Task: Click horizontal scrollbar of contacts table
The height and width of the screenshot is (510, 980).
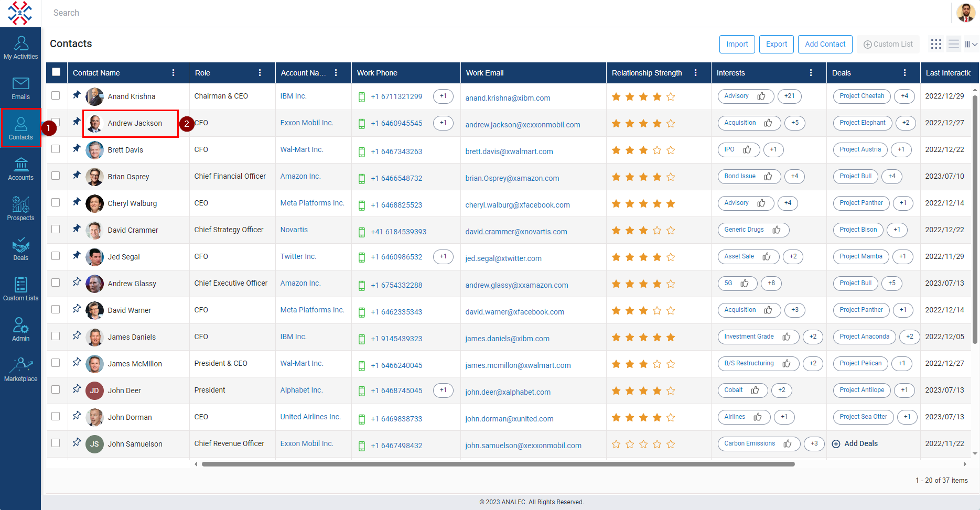Action: 498,464
